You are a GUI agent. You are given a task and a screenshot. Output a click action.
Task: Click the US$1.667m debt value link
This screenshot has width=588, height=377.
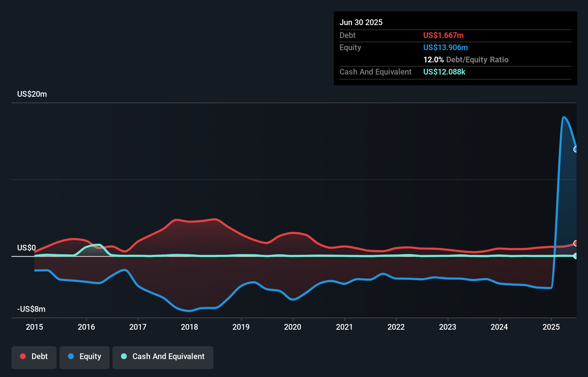pos(443,35)
